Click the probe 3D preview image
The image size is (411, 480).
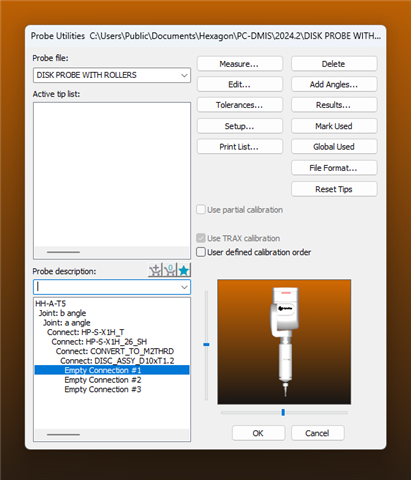coord(284,342)
